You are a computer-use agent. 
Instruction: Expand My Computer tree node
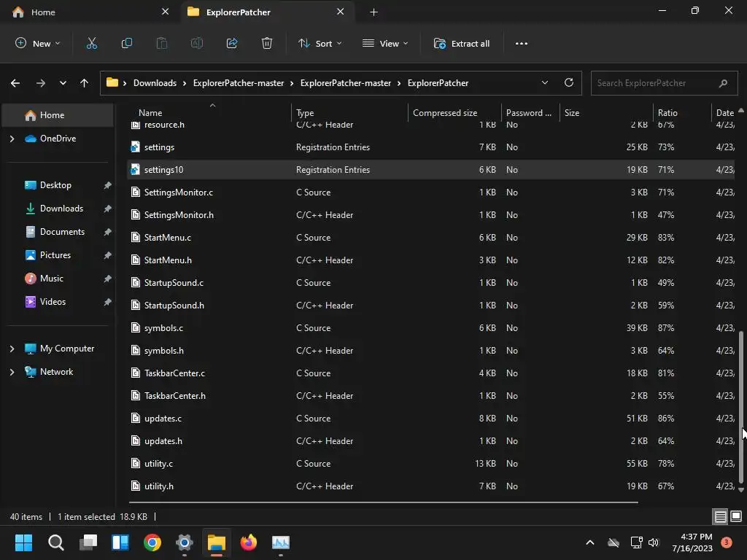point(12,349)
